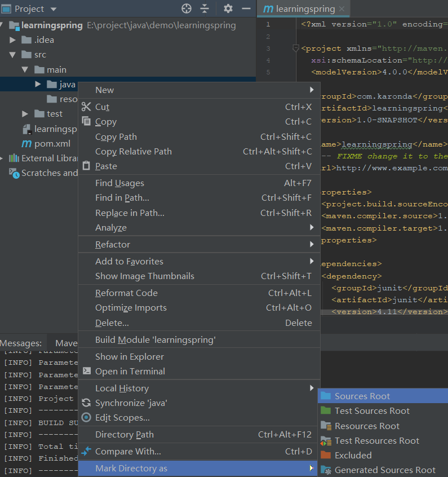Switch to the learningspring editor tab
The height and width of the screenshot is (477, 448).
304,9
